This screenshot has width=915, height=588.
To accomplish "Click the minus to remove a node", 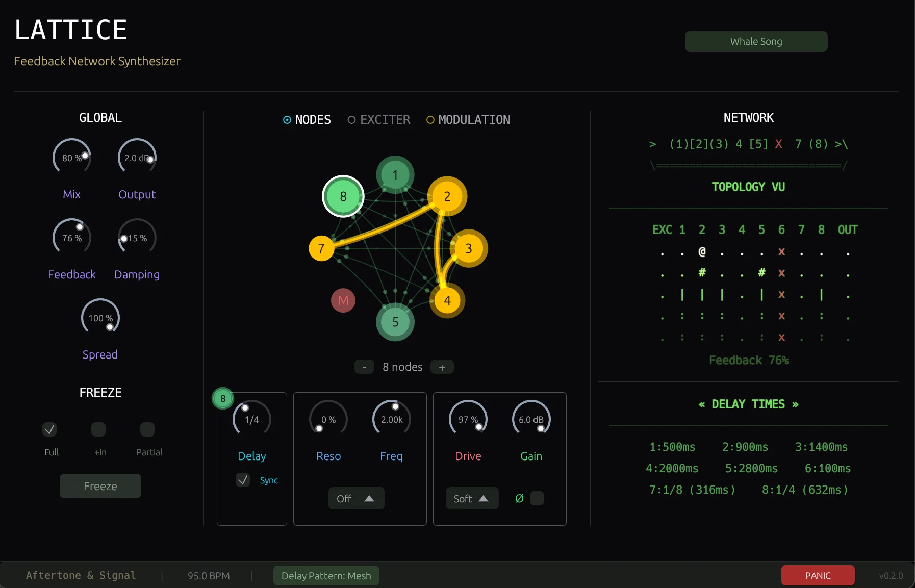I will tap(364, 367).
